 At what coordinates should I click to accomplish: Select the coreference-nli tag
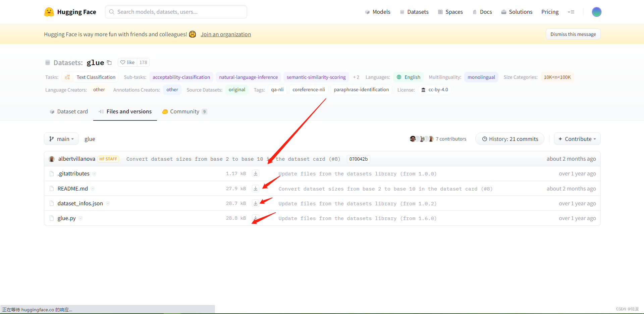pyautogui.click(x=309, y=90)
